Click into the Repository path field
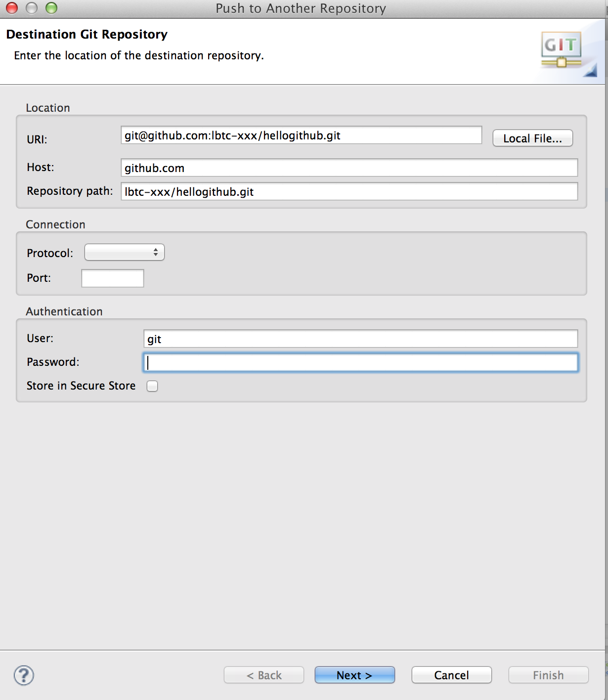This screenshot has height=700, width=608. tap(349, 192)
